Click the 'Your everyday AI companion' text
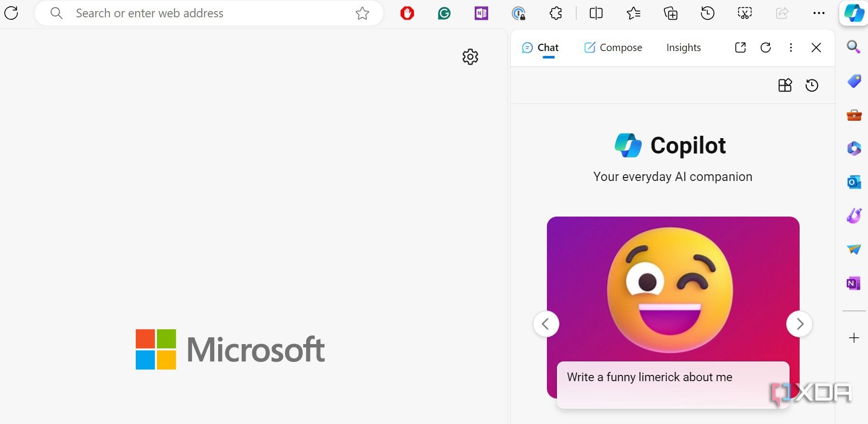The width and height of the screenshot is (868, 424). (673, 177)
